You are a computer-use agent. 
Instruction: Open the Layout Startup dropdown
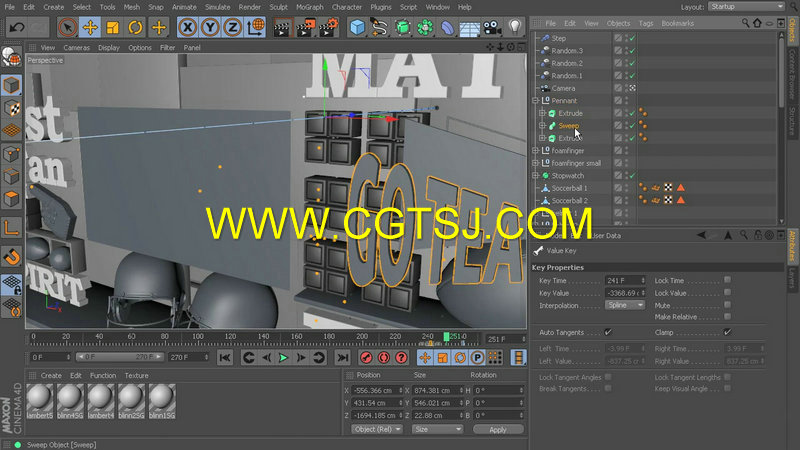[x=746, y=7]
